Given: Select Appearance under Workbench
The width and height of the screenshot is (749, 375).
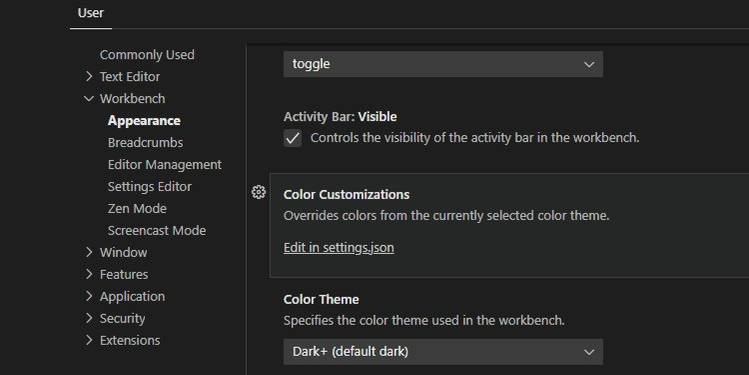Looking at the screenshot, I should [144, 120].
